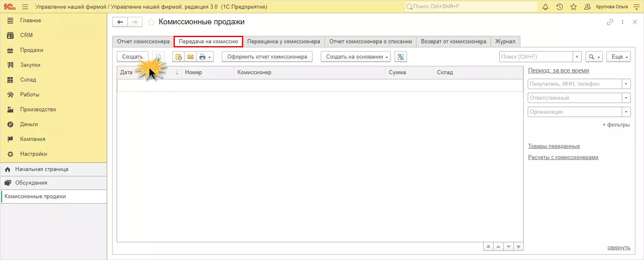Open service settings icon at top right

point(636,7)
